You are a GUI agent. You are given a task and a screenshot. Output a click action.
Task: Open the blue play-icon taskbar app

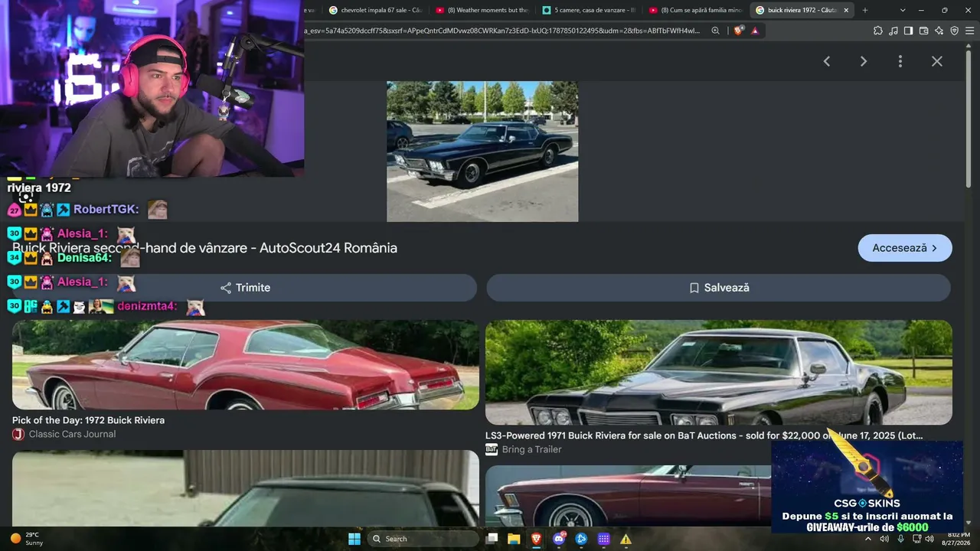[x=581, y=539]
